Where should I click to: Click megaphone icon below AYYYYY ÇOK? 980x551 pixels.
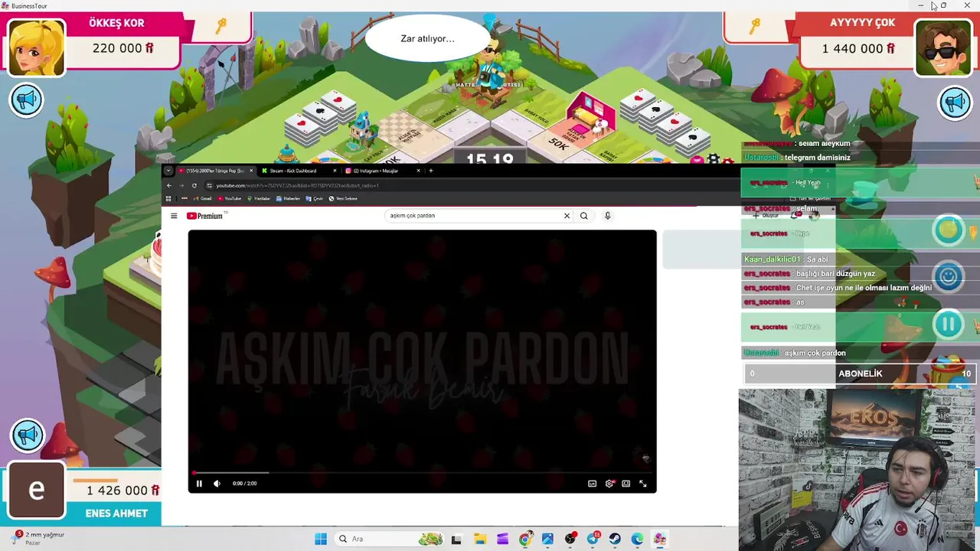955,103
